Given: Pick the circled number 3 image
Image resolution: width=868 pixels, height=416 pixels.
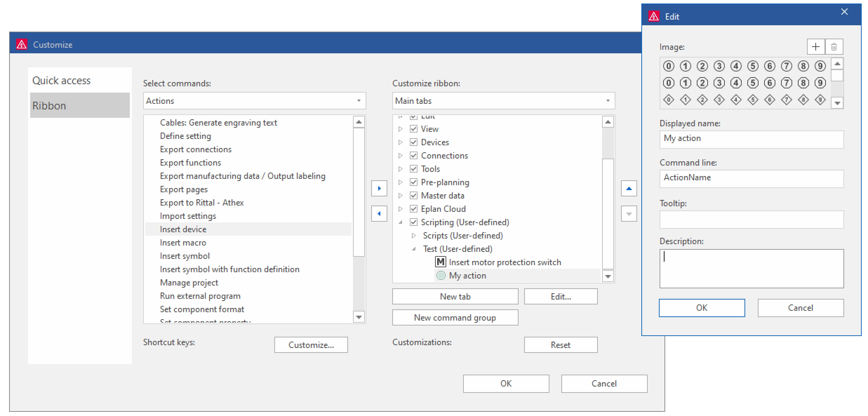Looking at the screenshot, I should pyautogui.click(x=719, y=66).
